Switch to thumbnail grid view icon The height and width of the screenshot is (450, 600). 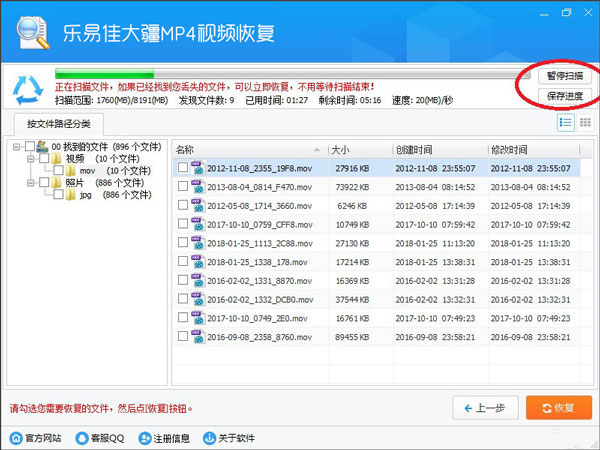pyautogui.click(x=585, y=122)
